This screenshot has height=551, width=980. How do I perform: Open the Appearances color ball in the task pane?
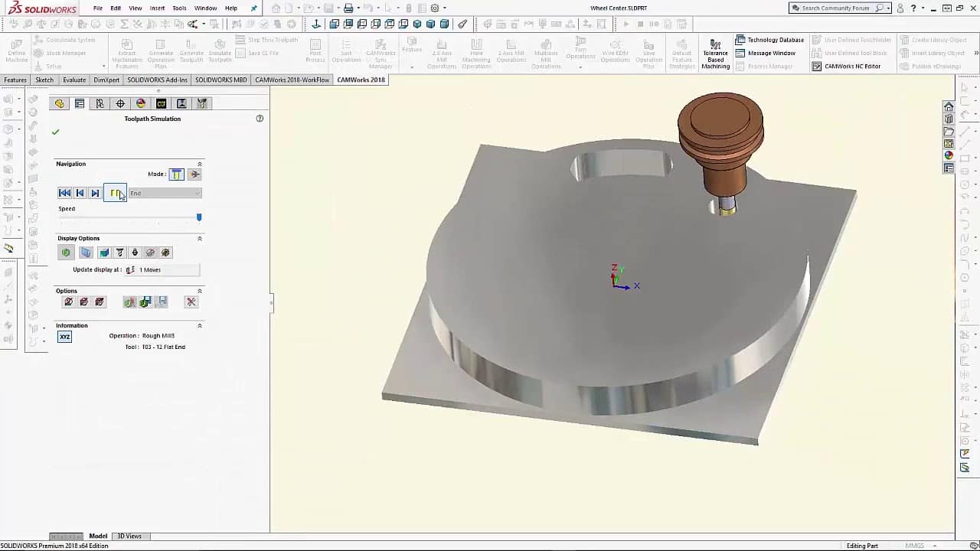point(949,155)
